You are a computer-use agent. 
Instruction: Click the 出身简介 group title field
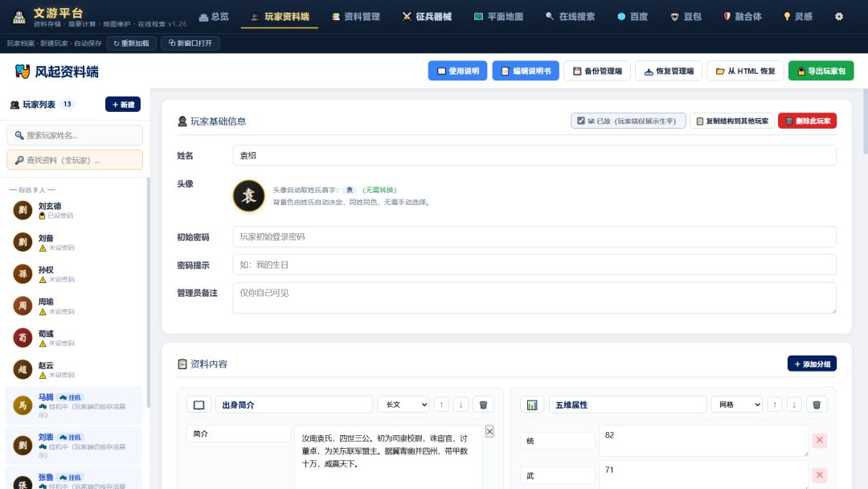point(294,405)
